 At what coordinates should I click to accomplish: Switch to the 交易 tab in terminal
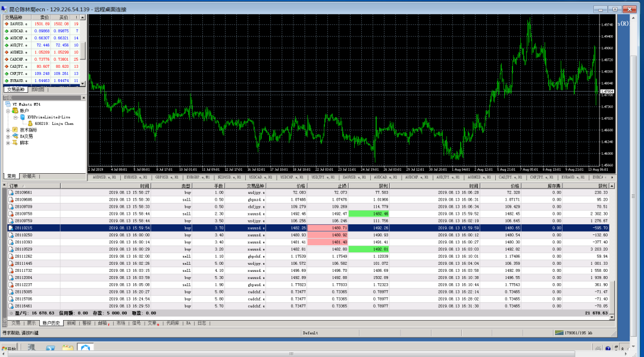pos(16,323)
